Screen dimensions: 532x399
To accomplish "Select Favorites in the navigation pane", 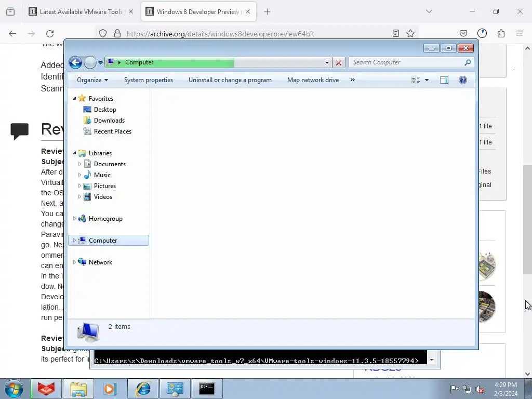I will (101, 98).
